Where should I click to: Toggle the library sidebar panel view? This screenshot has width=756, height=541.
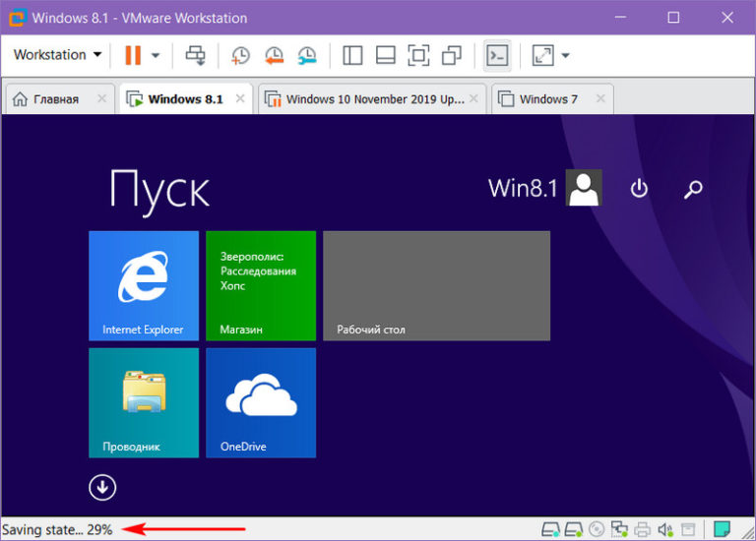pos(352,55)
